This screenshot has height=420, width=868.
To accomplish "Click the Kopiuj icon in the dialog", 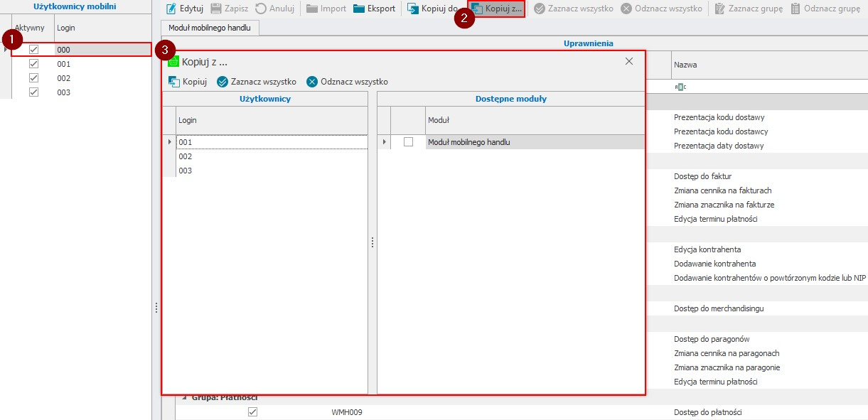I will point(173,82).
